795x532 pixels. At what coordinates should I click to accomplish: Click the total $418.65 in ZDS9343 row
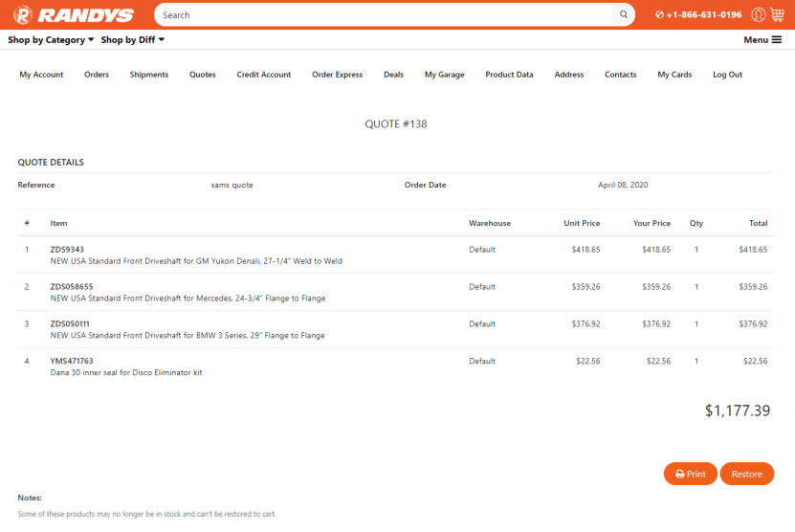coord(753,250)
